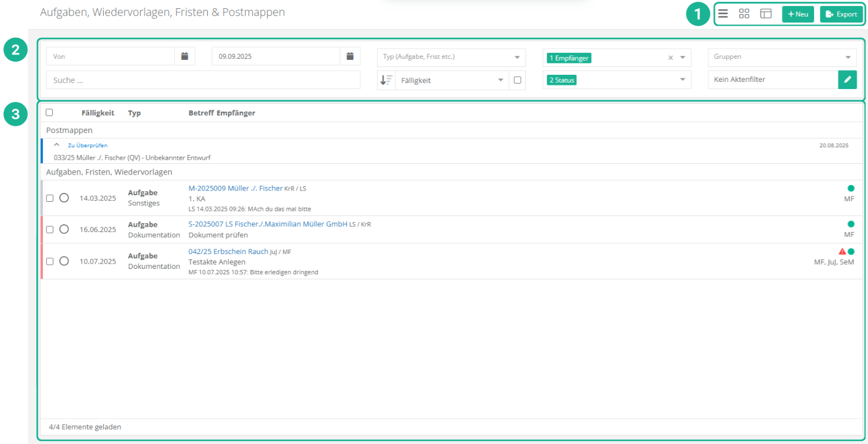This screenshot has width=868, height=444.
Task: Collapse the Zu Überprüfen Postmappe entry
Action: pyautogui.click(x=56, y=145)
